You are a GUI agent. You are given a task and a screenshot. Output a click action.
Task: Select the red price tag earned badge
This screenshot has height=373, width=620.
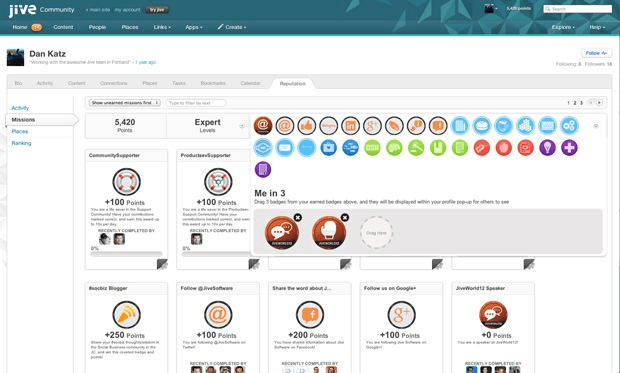(482, 148)
